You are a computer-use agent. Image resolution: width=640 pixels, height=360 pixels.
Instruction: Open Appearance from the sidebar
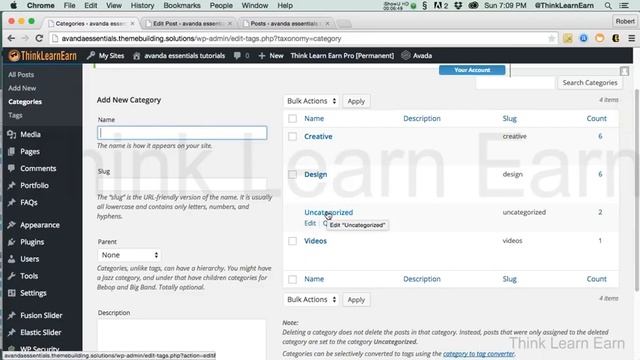pos(40,225)
